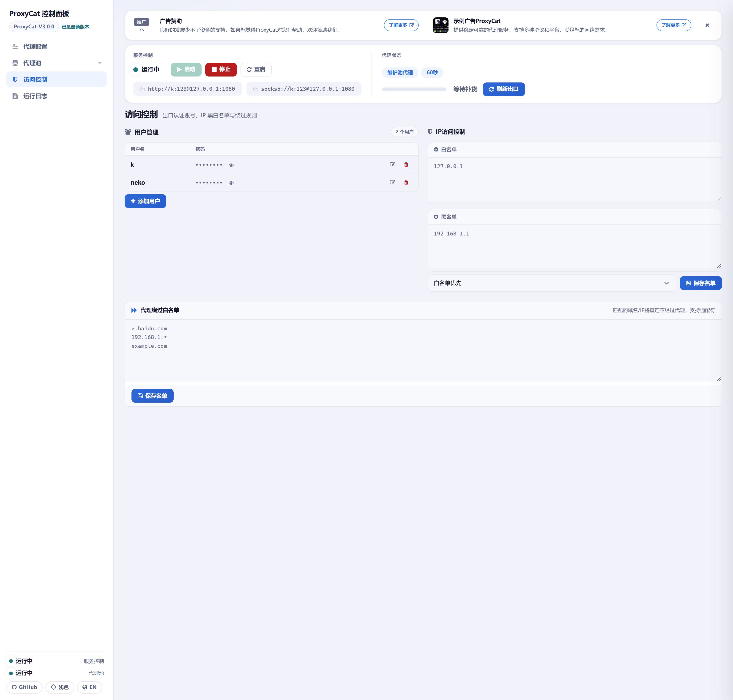The image size is (733, 700).
Task: Open 了解更多 for 广告赞助
Action: [401, 25]
